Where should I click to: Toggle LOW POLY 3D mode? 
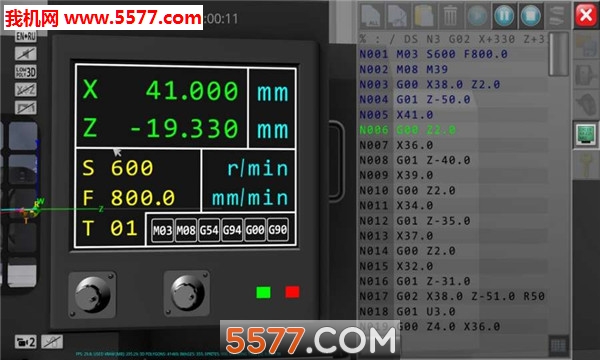click(x=26, y=72)
